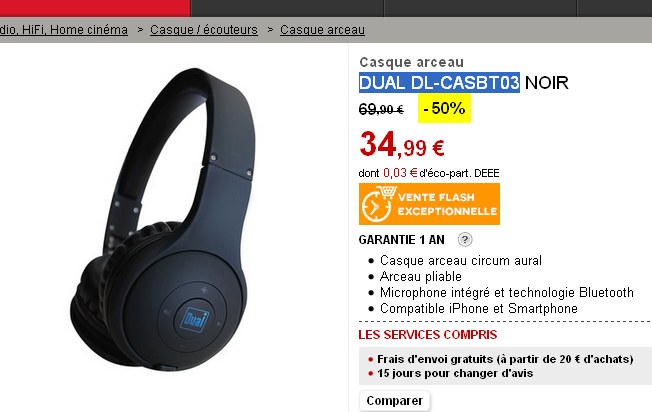
Task: Click the red navigation tab at top
Action: click(95, 8)
